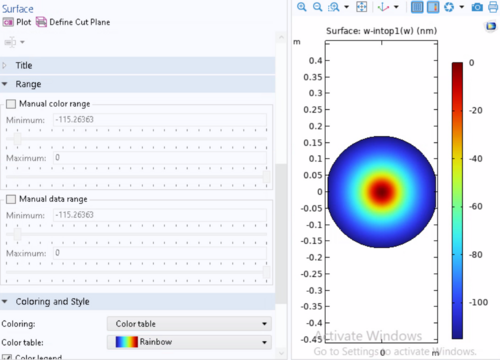The image size is (500, 360).
Task: Click the small image icon below the printer
Action: [491, 26]
